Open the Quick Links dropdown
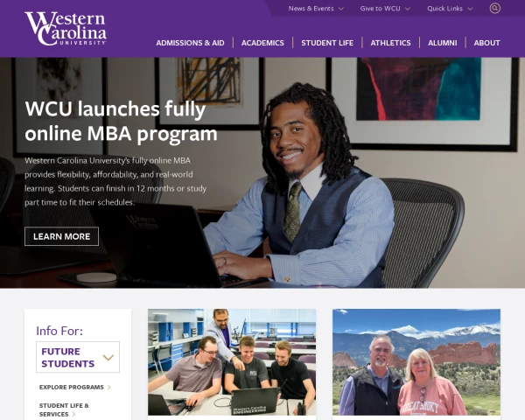The width and height of the screenshot is (525, 420). (450, 9)
